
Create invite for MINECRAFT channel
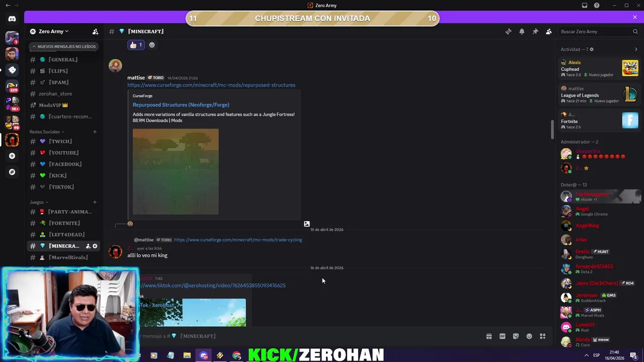pos(88,246)
